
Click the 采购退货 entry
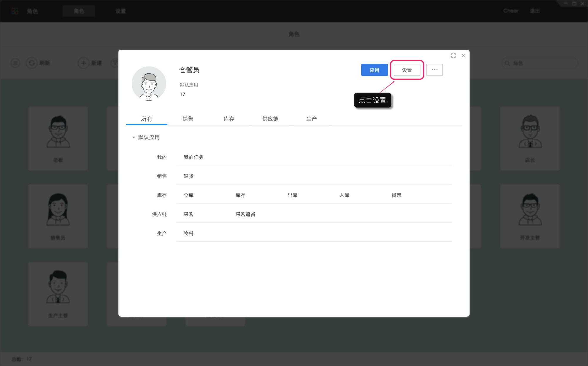[x=245, y=214]
